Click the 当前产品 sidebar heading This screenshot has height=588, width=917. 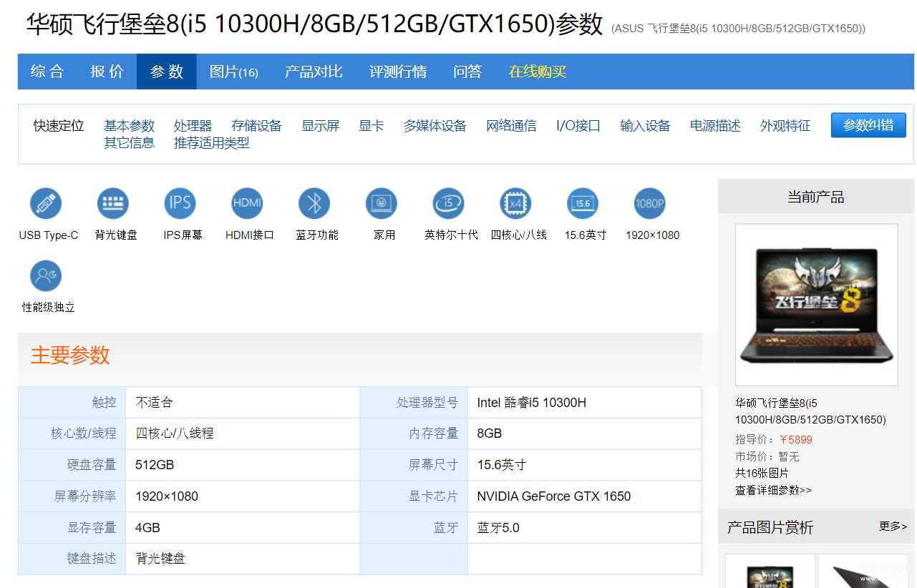pos(816,197)
